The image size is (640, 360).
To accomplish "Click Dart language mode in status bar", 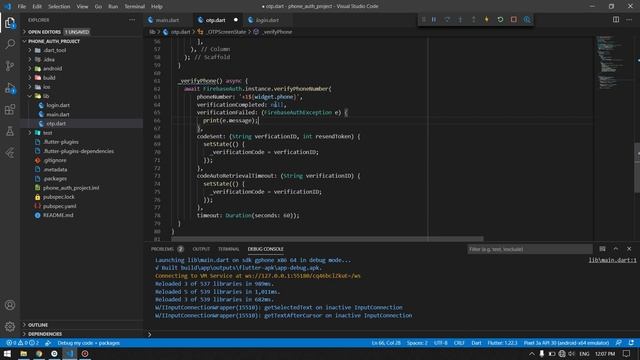I will coord(476,343).
